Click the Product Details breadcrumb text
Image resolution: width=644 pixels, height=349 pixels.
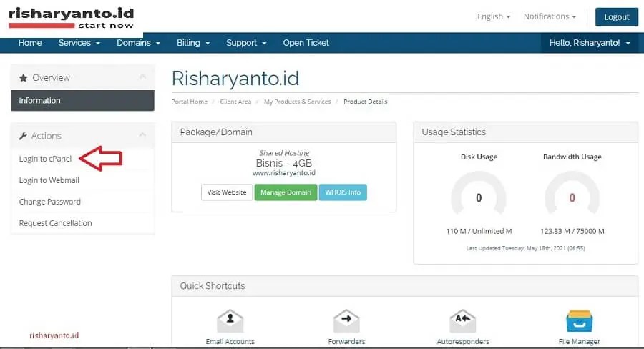(x=365, y=102)
